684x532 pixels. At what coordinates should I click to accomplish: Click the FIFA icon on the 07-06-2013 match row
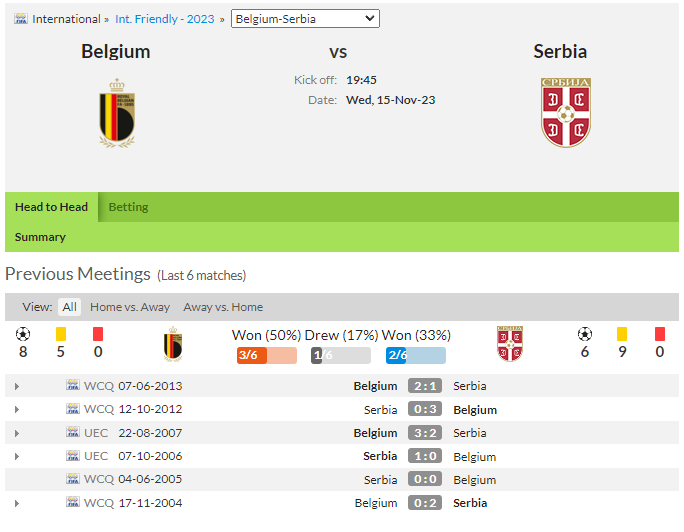[73, 385]
